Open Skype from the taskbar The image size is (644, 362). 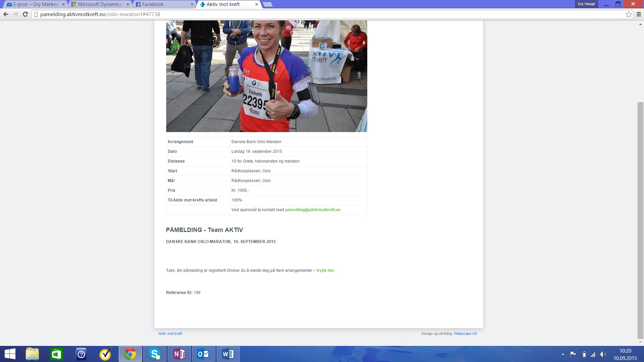[x=155, y=354]
